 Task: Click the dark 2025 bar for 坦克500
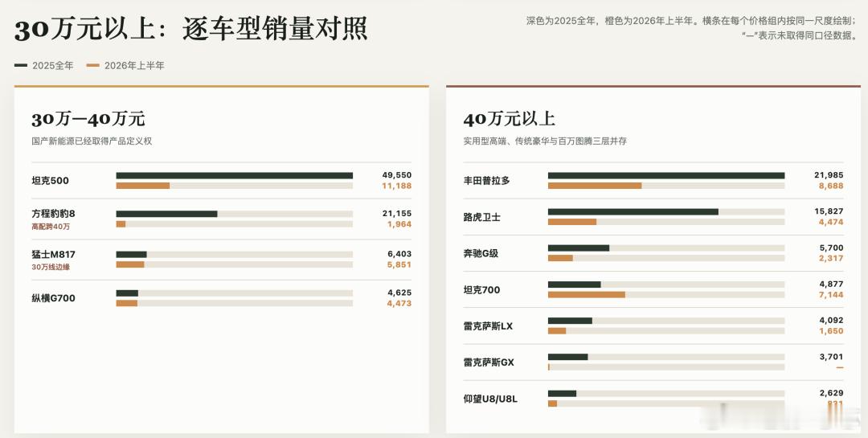[x=234, y=175]
